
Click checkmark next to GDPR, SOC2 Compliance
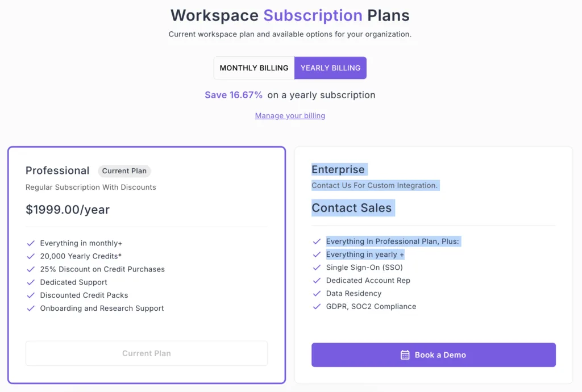[317, 307]
